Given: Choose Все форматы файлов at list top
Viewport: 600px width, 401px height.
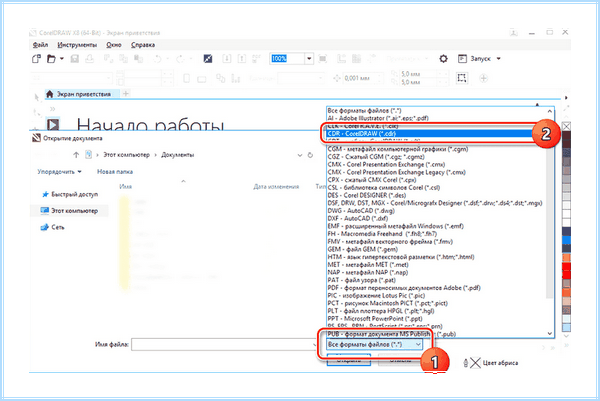Looking at the screenshot, I should [364, 111].
